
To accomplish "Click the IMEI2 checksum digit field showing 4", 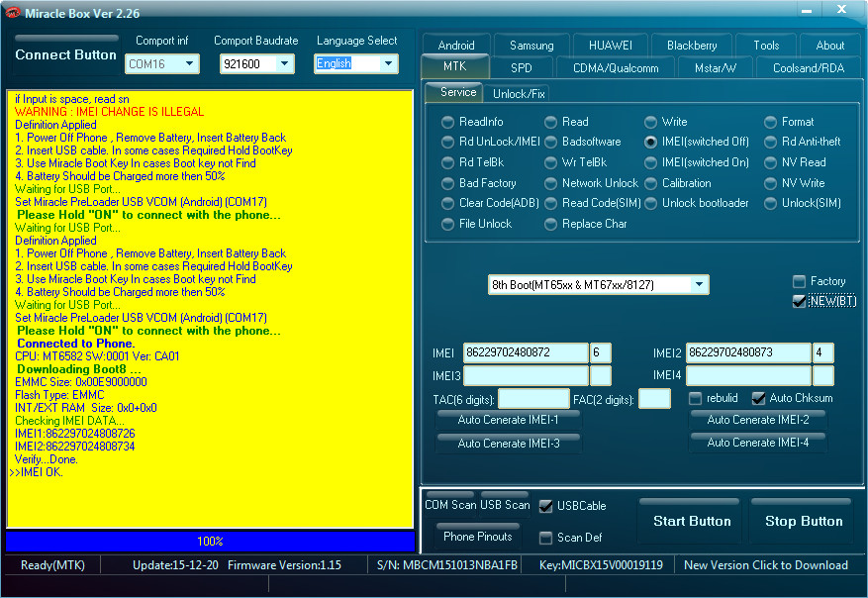I will click(823, 352).
